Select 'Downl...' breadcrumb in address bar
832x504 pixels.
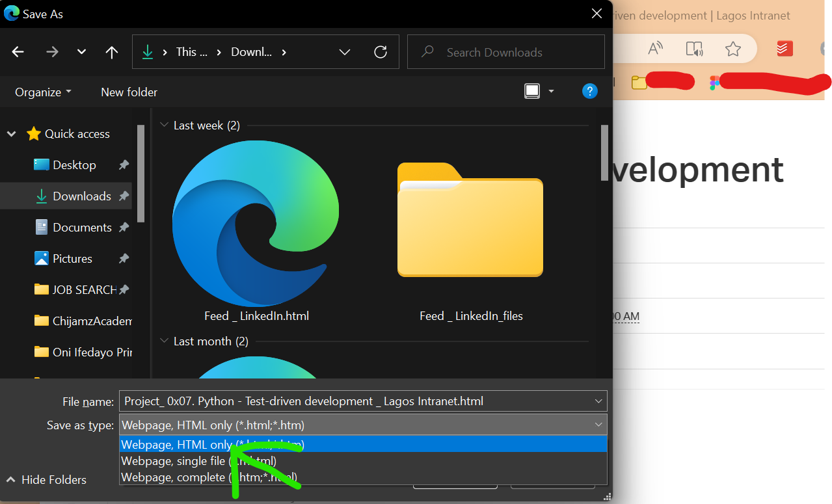point(252,52)
